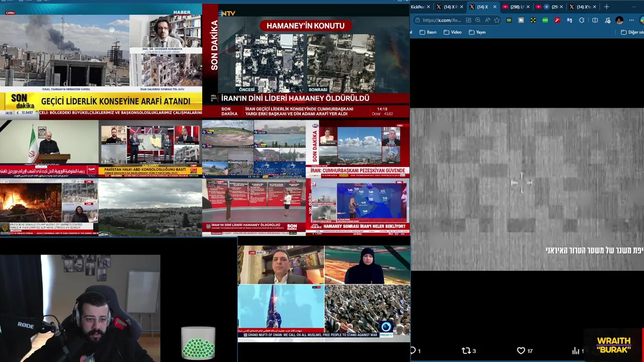Click the x.com address bar URL
Screen dimensions: 644x362
pyautogui.click(x=441, y=20)
